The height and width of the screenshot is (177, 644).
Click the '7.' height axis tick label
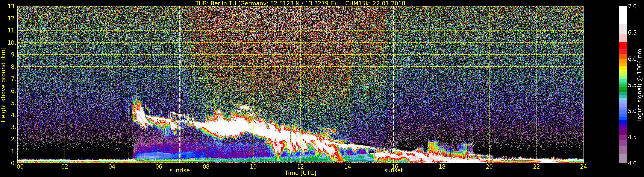click(14, 79)
